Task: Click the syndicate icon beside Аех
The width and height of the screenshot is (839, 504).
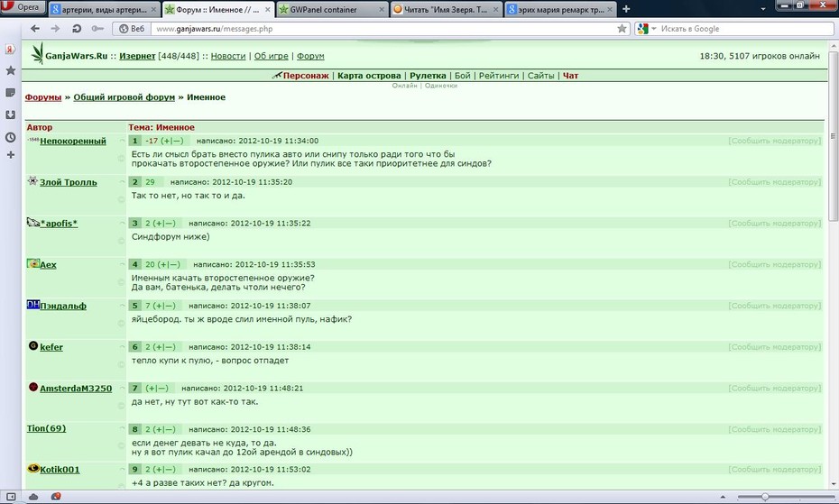Action: [33, 263]
